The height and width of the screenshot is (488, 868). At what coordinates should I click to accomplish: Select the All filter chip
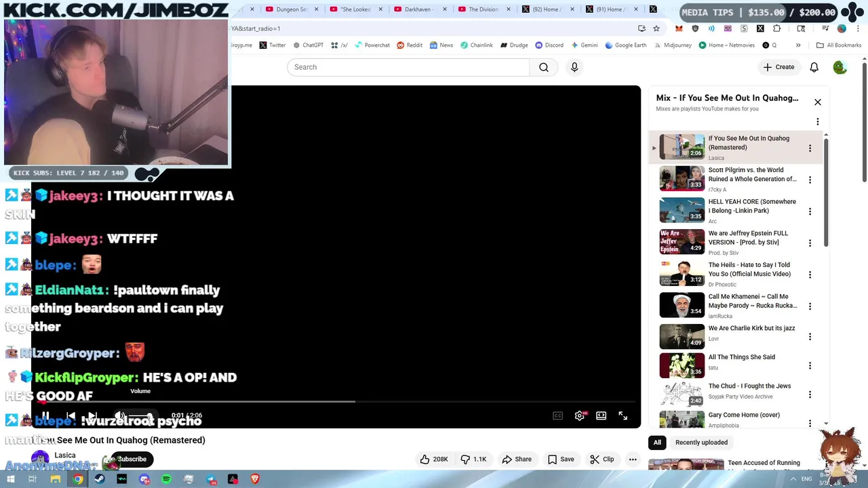point(657,443)
